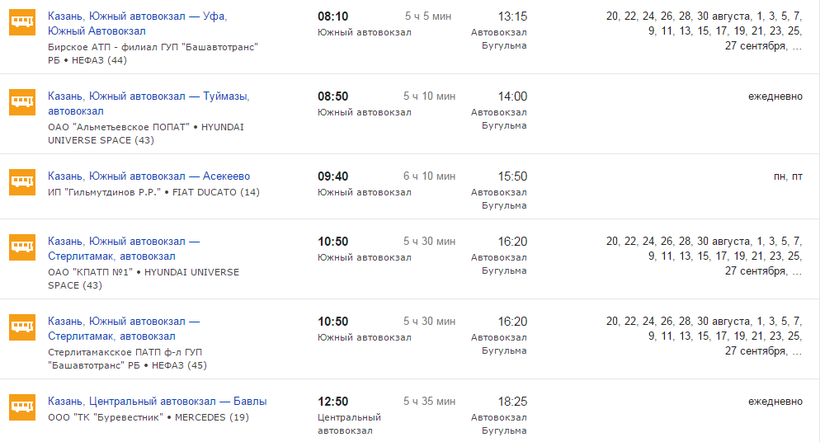Click the bus icon beside the Туймазы route

pyautogui.click(x=22, y=101)
